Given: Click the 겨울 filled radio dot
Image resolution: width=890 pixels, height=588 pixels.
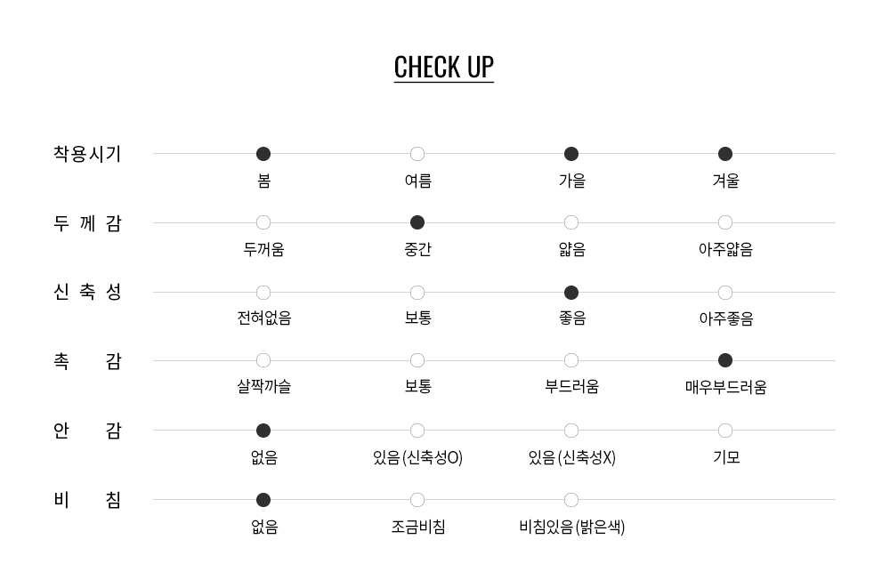Looking at the screenshot, I should tap(725, 154).
